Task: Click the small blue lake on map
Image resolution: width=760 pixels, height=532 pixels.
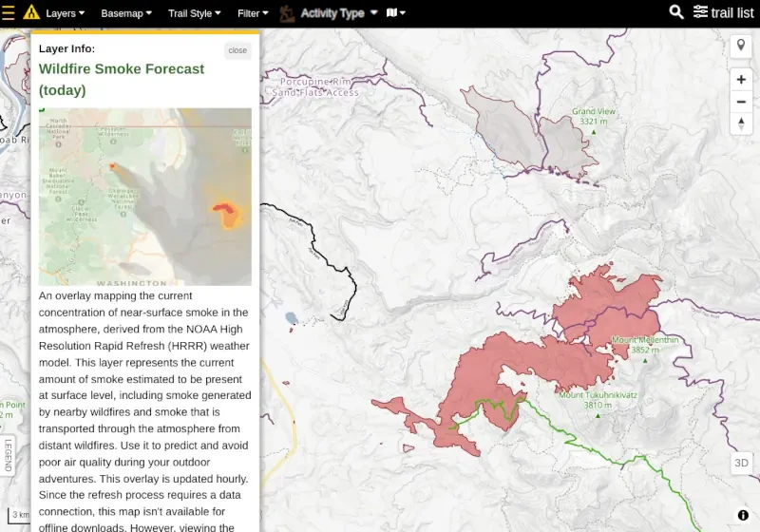Action: [292, 318]
